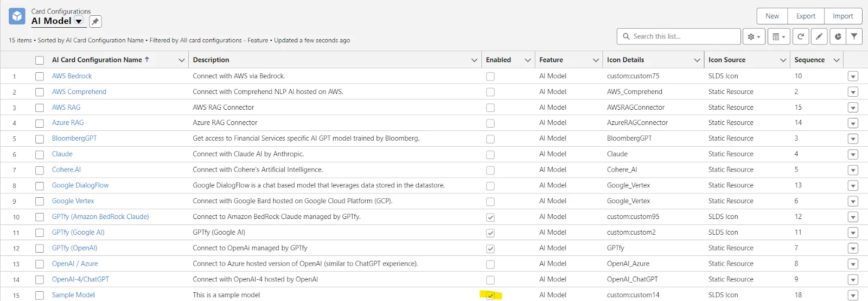Click the New button
The height and width of the screenshot is (301, 868).
(772, 16)
